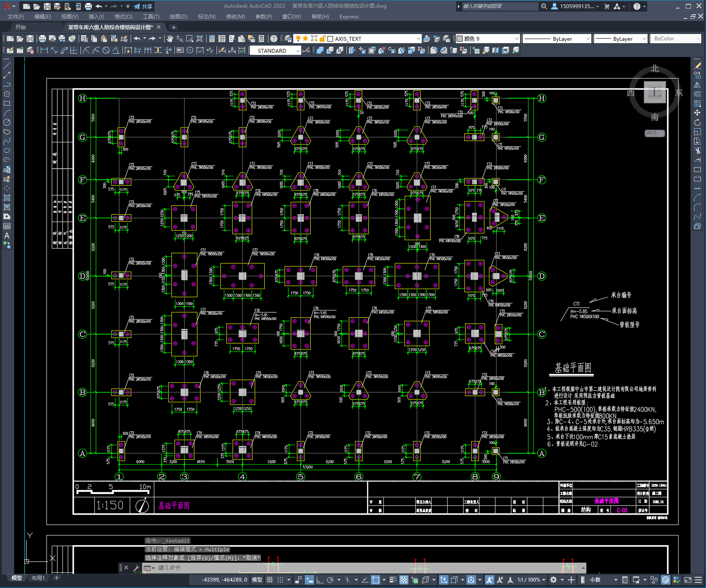Screen dimensions: 706x588
Task: Switch to the 开始 tab
Action: pyautogui.click(x=21, y=27)
